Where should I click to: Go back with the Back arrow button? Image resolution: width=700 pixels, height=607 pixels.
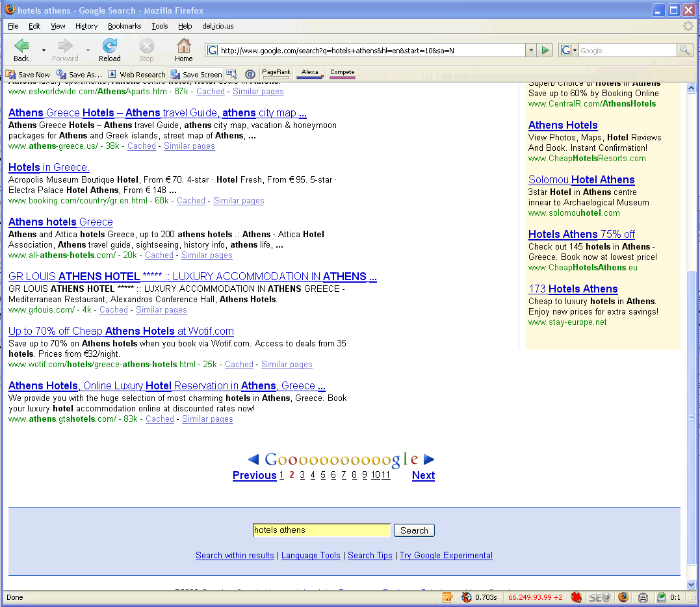(x=21, y=50)
